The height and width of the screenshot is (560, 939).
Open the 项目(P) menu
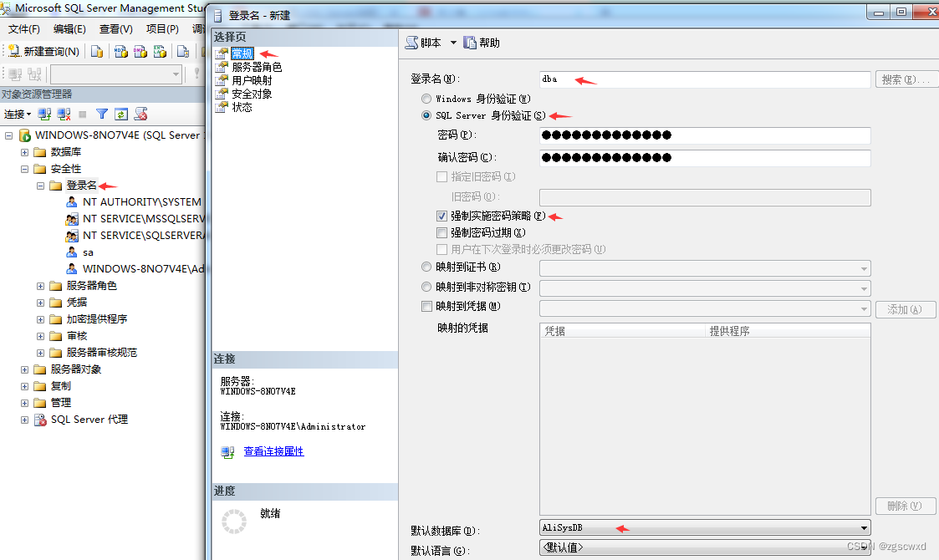162,28
